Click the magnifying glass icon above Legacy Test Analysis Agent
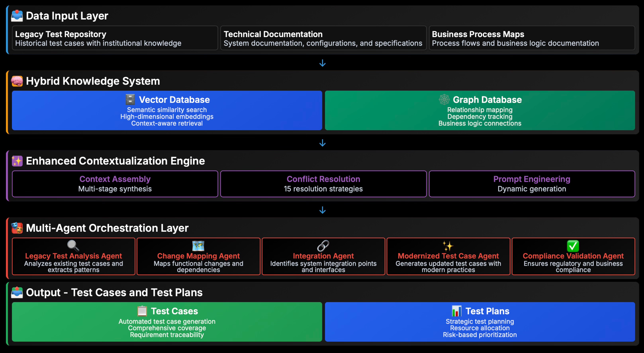 point(73,246)
